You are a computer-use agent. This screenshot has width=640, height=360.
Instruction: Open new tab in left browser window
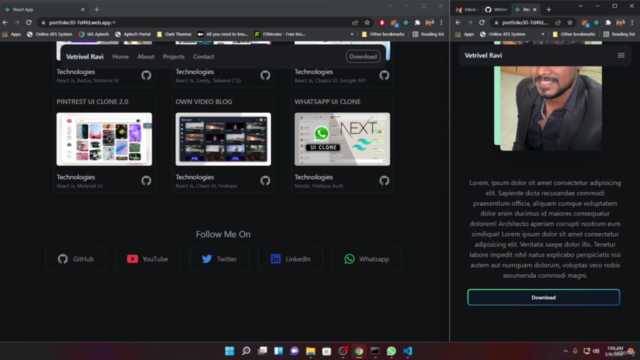tap(97, 9)
